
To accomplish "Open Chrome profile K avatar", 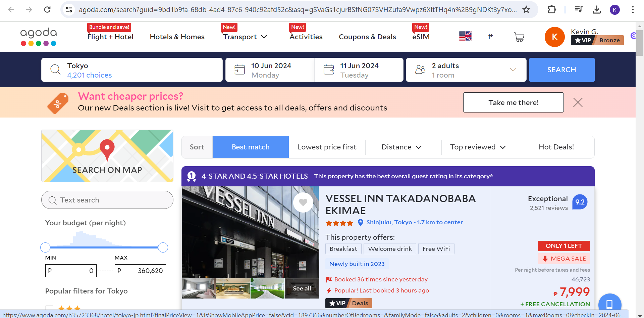I will (x=615, y=10).
